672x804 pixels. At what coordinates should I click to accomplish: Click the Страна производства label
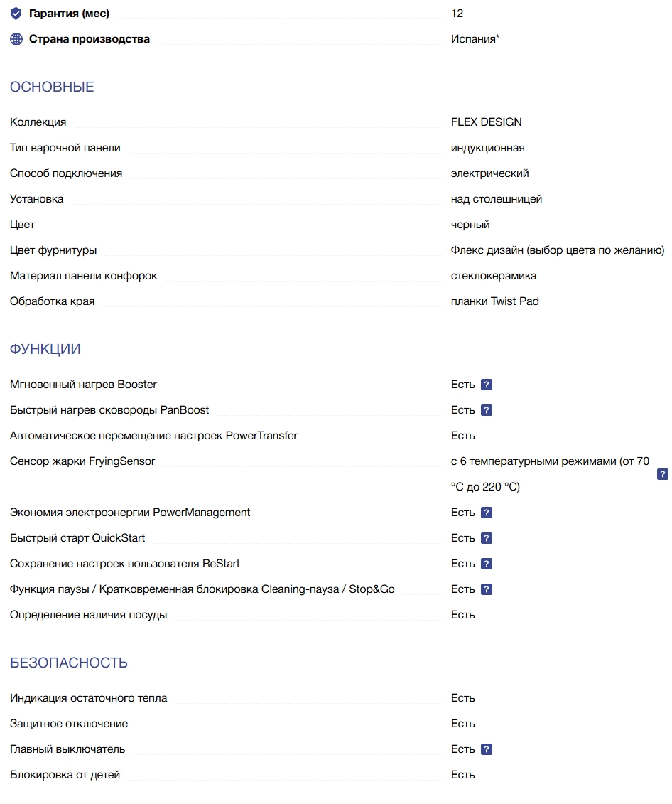tap(90, 39)
